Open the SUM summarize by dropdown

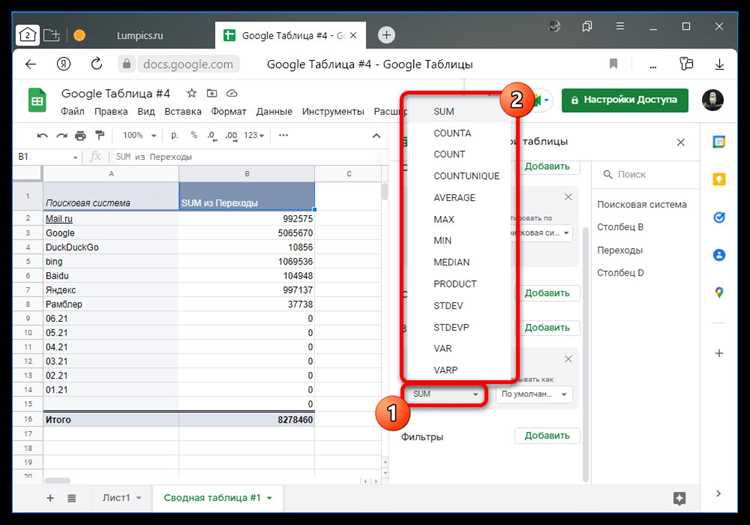[x=445, y=394]
